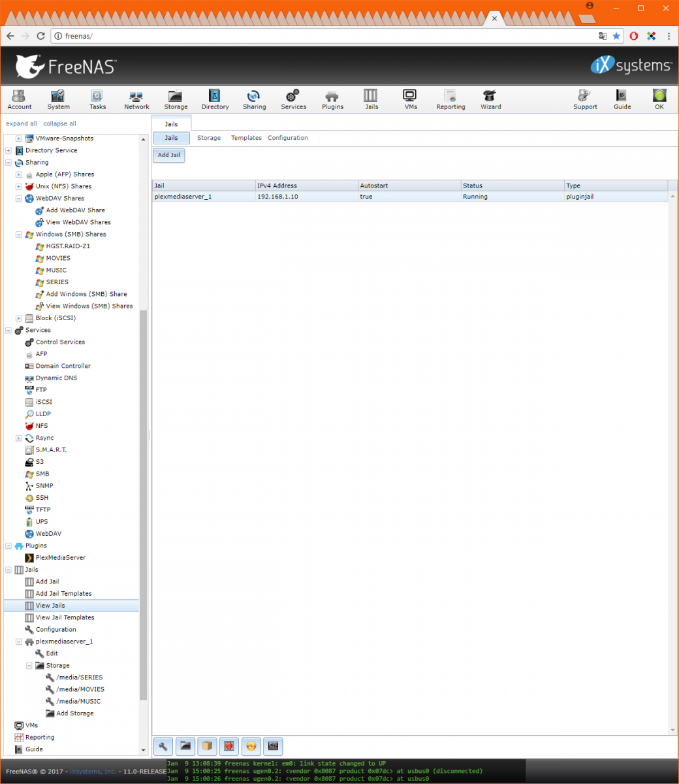Viewport: 679px width, 784px height.
Task: Switch to the Templates tab
Action: [x=246, y=138]
